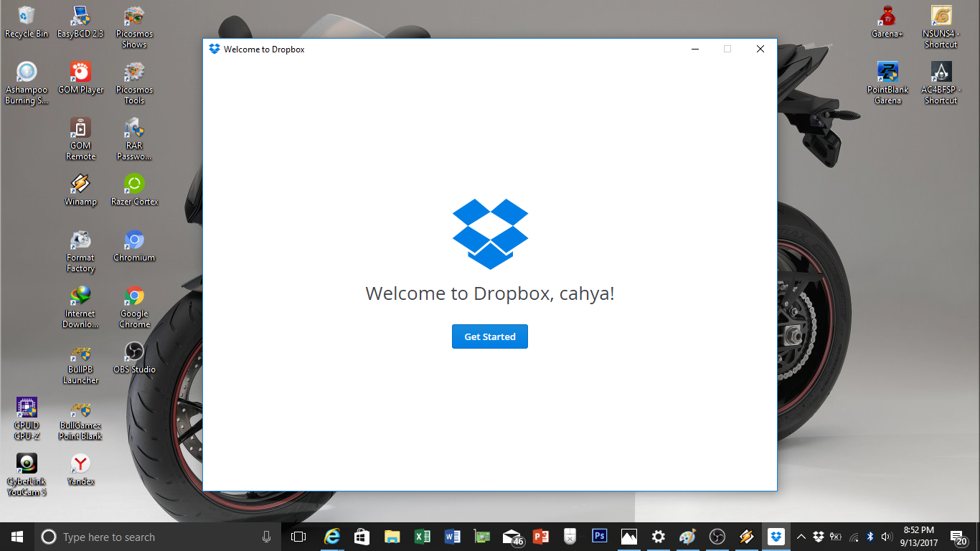The image size is (980, 551).
Task: Open Settings gear on taskbar
Action: [658, 537]
